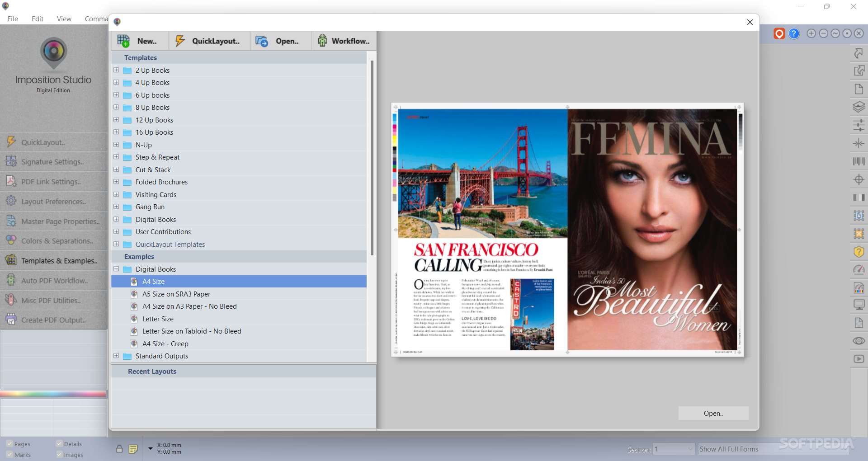868x461 pixels.
Task: Click the orange pin icon beside help
Action: (x=779, y=33)
